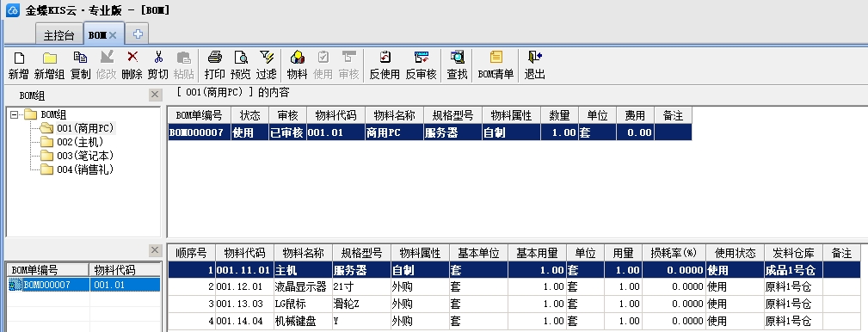Click the 基本用量 column header
868x332 pixels.
[x=537, y=254]
